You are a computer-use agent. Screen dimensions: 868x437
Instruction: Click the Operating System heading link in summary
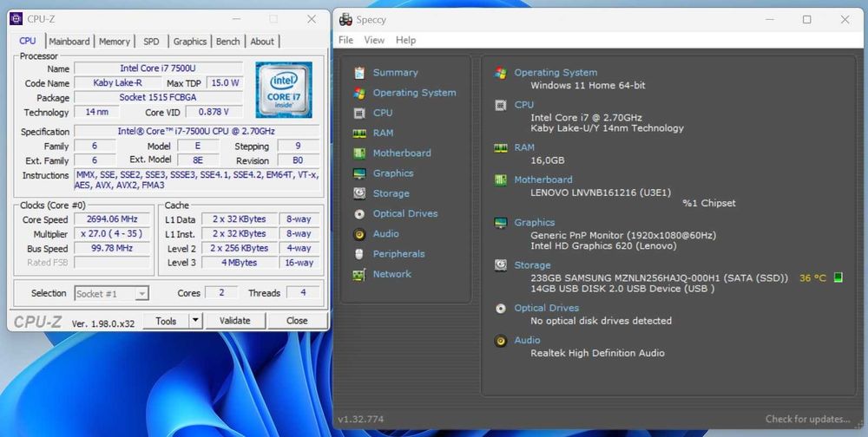[x=556, y=73]
